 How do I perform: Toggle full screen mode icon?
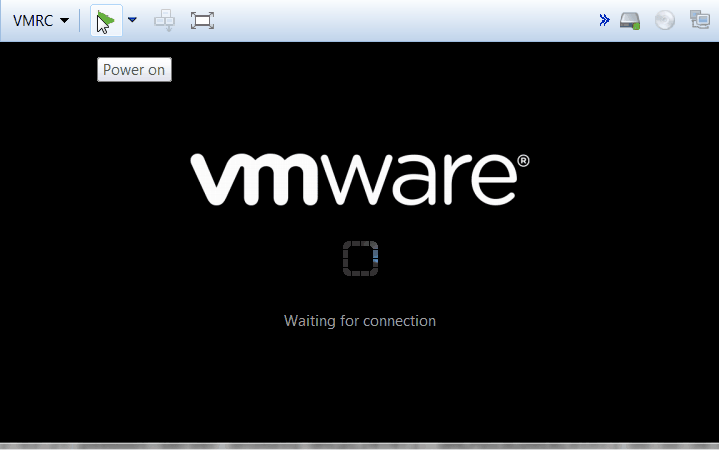(202, 21)
